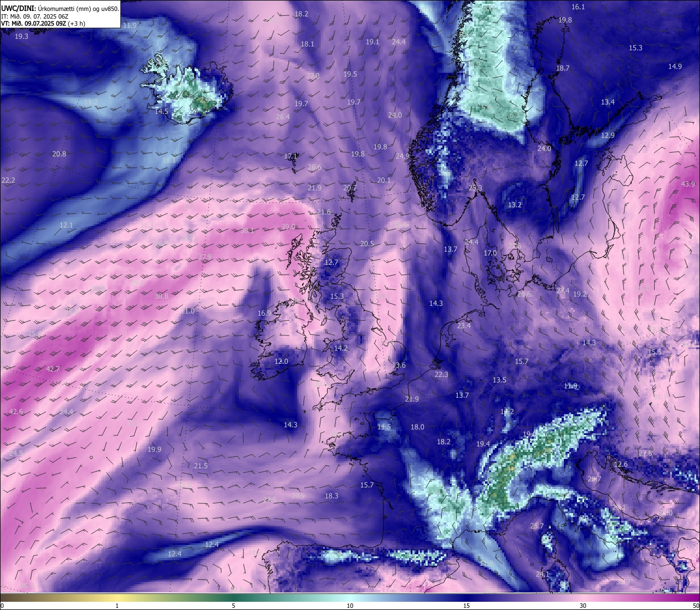Click the 11.5 value over northern France
The image size is (700, 610).
click(384, 427)
